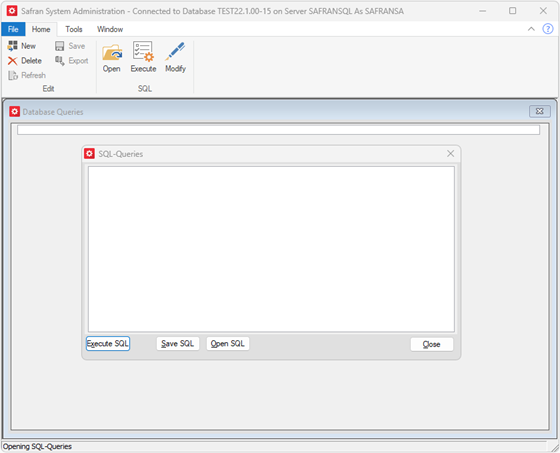Image resolution: width=560 pixels, height=453 pixels.
Task: Open the Window tab
Action: [x=110, y=29]
